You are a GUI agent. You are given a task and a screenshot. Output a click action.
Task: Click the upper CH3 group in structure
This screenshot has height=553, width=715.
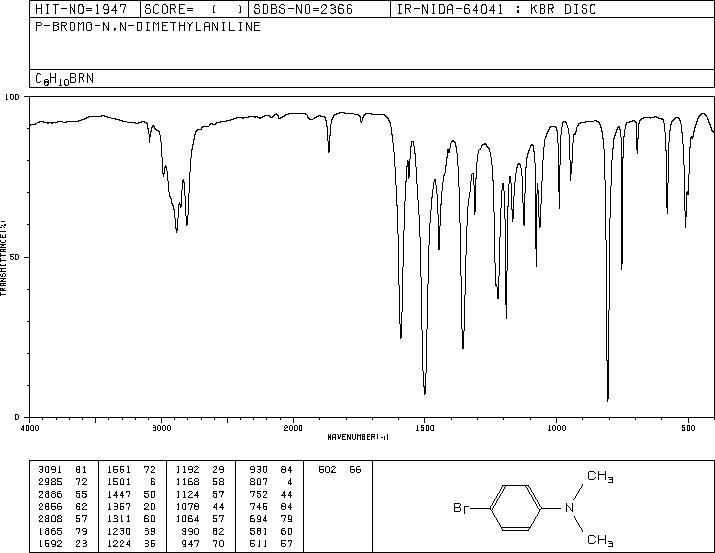click(600, 476)
